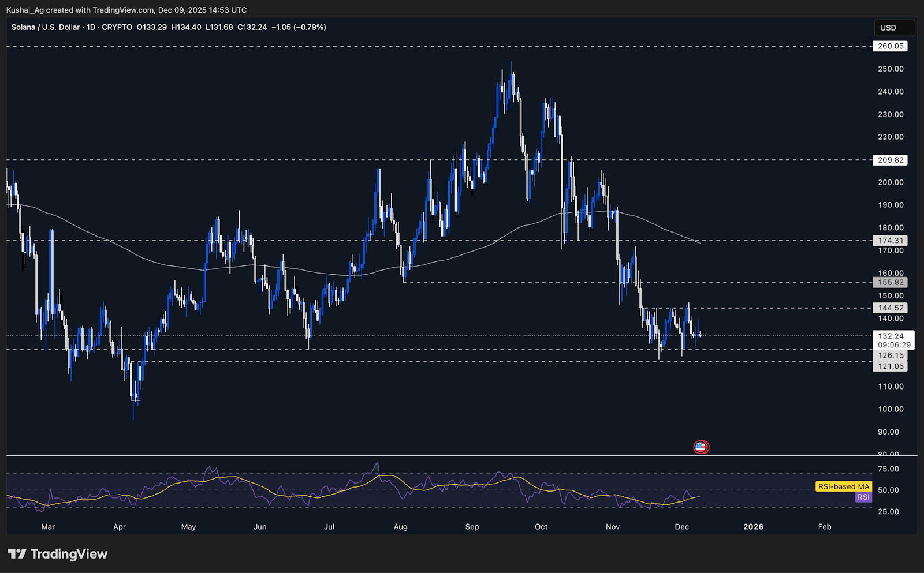Click the 174.31 level on the price scale

[x=891, y=241]
